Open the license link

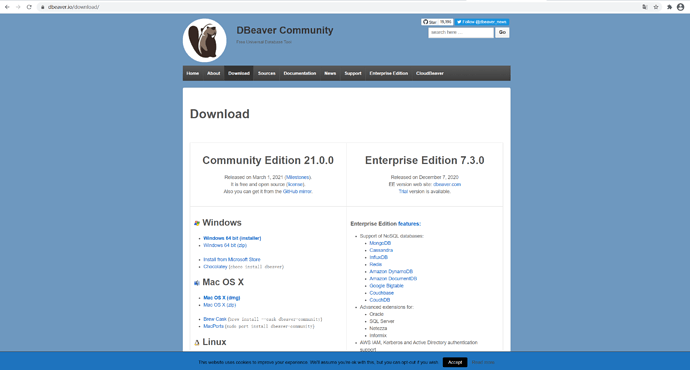tap(295, 184)
